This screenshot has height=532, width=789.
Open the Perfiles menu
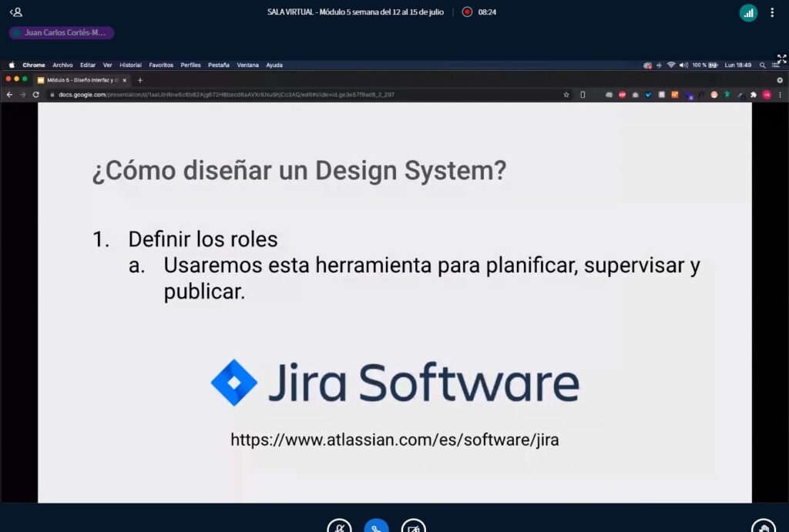(x=190, y=65)
